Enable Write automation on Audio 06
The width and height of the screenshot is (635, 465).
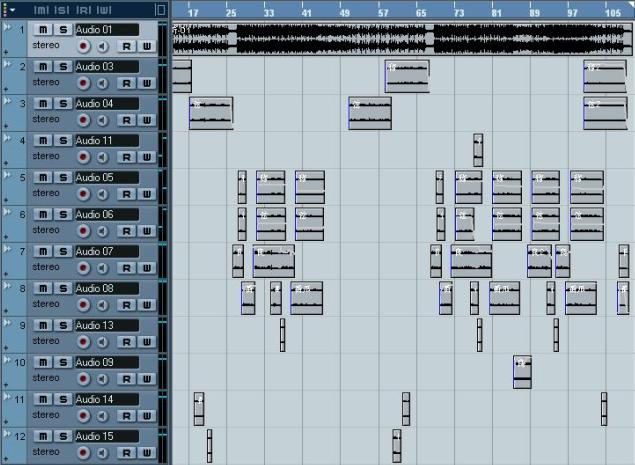[147, 231]
